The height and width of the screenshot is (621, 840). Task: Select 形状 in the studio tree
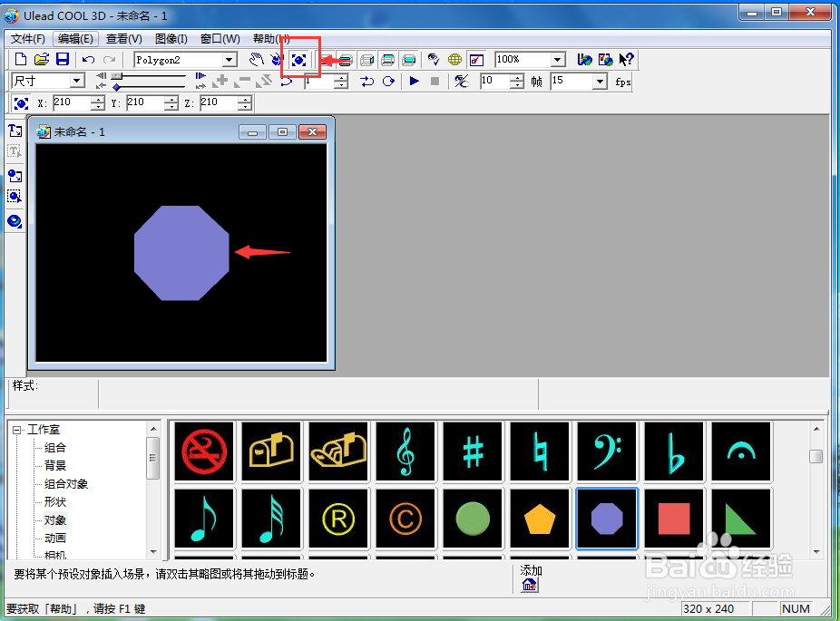click(54, 502)
